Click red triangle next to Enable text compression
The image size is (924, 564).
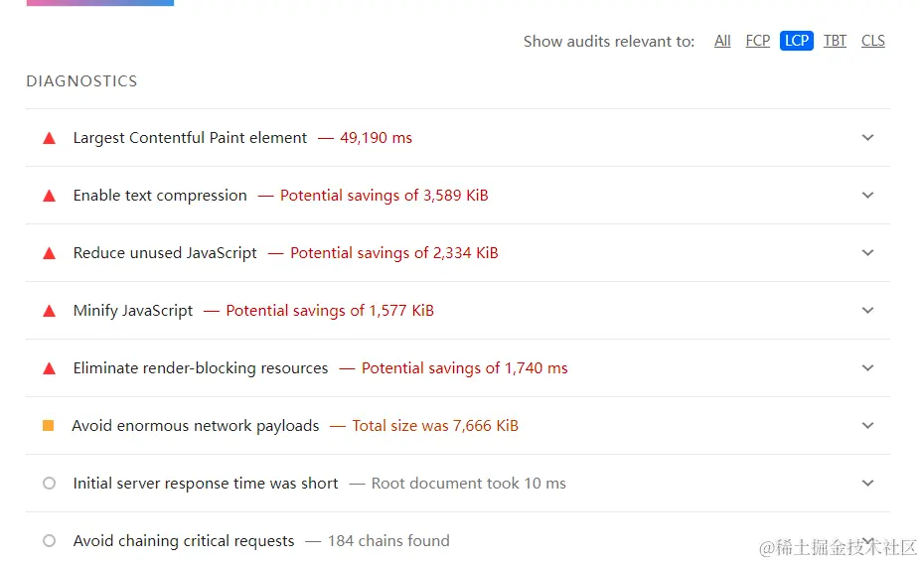tap(50, 196)
